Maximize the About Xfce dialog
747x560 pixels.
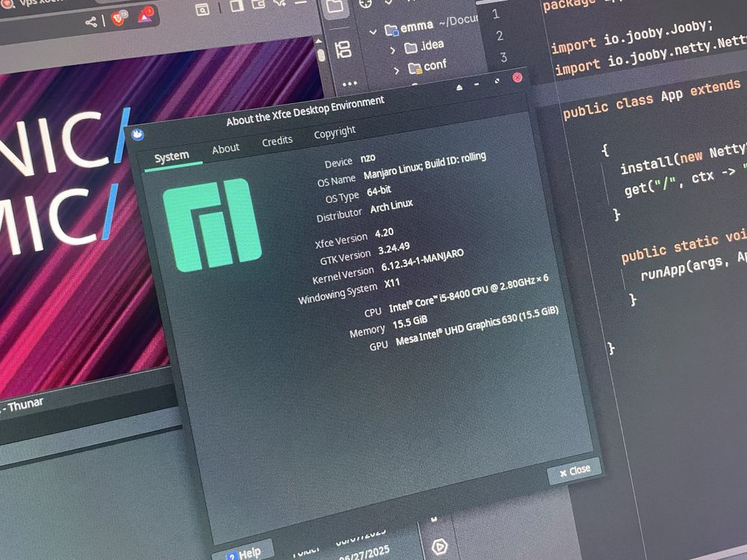click(x=497, y=81)
